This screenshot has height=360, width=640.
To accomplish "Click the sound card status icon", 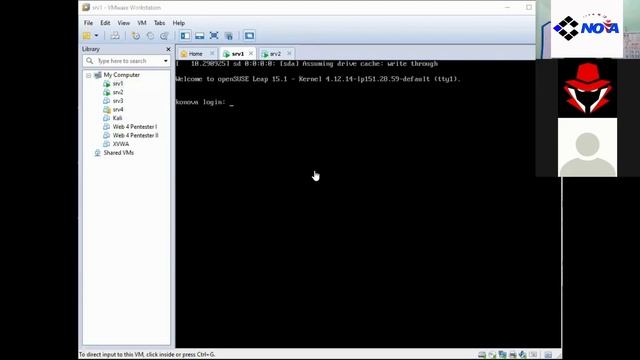I will (x=522, y=355).
